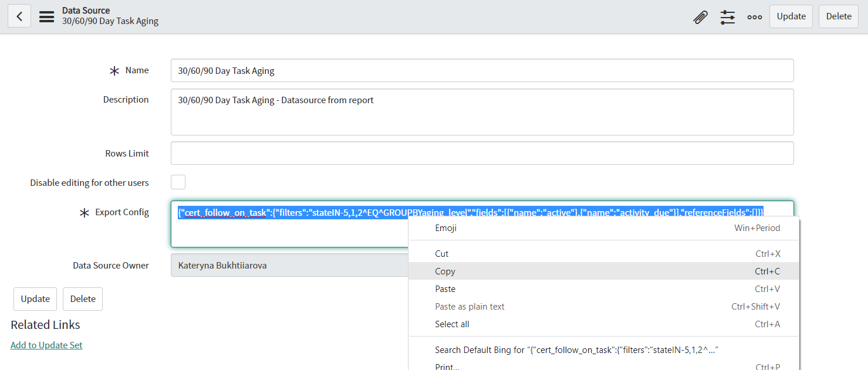The height and width of the screenshot is (370, 868).
Task: Click Update button in the header
Action: (791, 16)
